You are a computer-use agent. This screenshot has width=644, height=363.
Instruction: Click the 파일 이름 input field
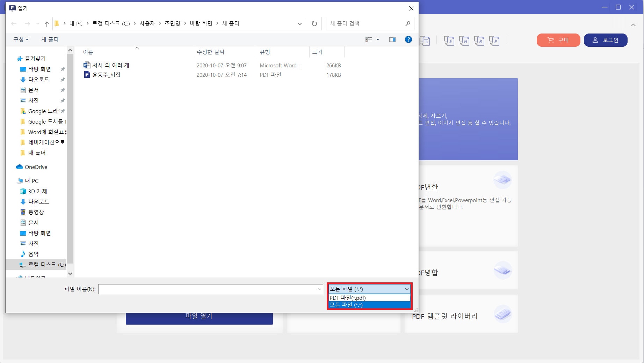[x=208, y=289]
